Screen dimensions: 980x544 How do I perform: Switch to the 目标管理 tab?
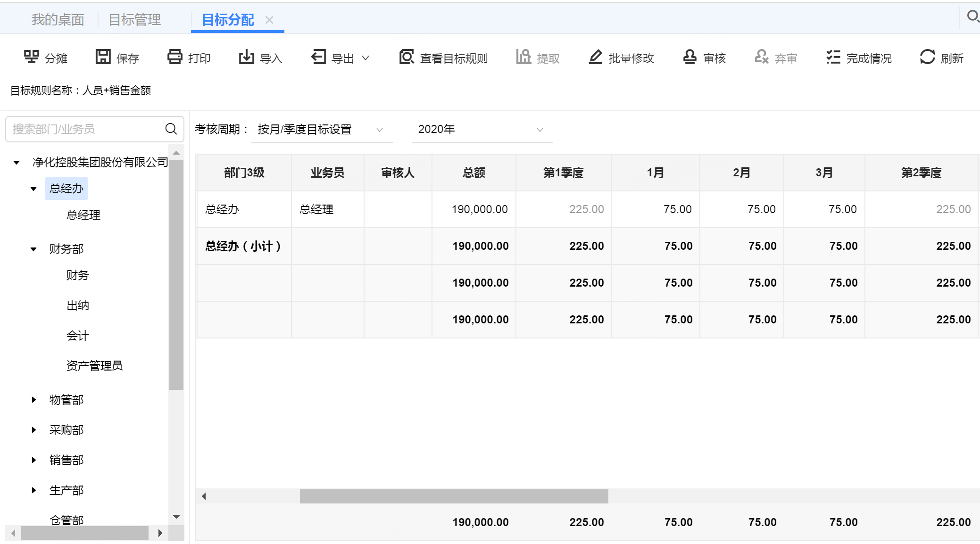[x=134, y=20]
